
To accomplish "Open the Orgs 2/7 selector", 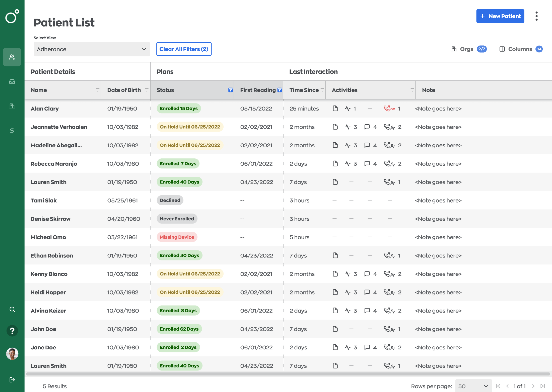I will pos(468,49).
